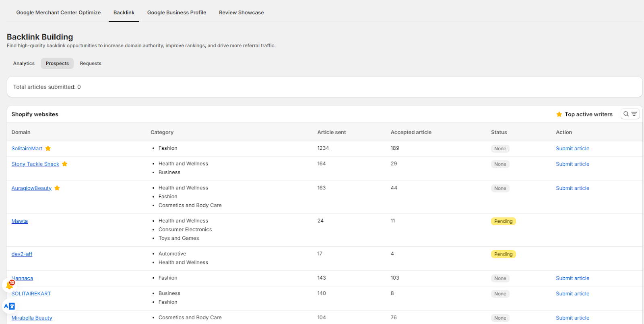Click the star icon beside Stony Tackle Shack

point(65,164)
